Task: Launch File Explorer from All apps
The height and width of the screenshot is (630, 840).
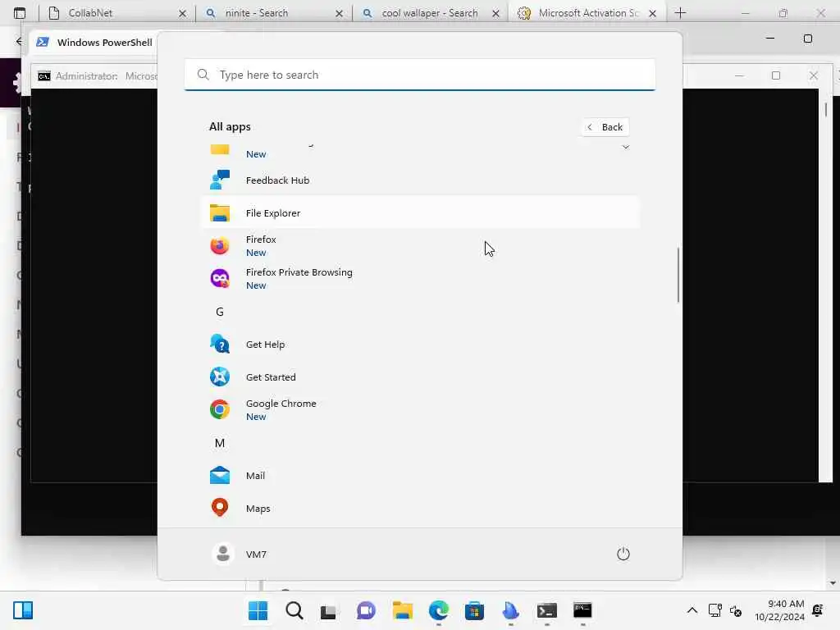Action: click(420, 213)
